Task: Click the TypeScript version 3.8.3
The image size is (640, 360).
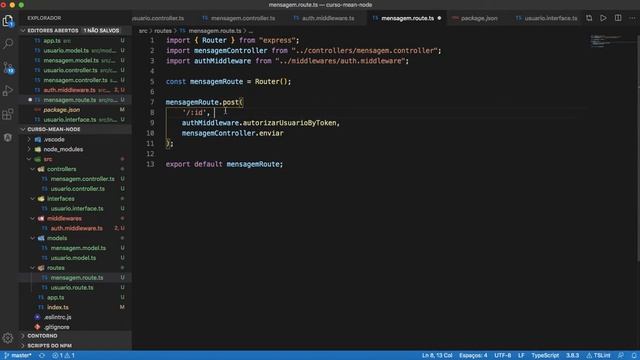Action: click(x=572, y=356)
